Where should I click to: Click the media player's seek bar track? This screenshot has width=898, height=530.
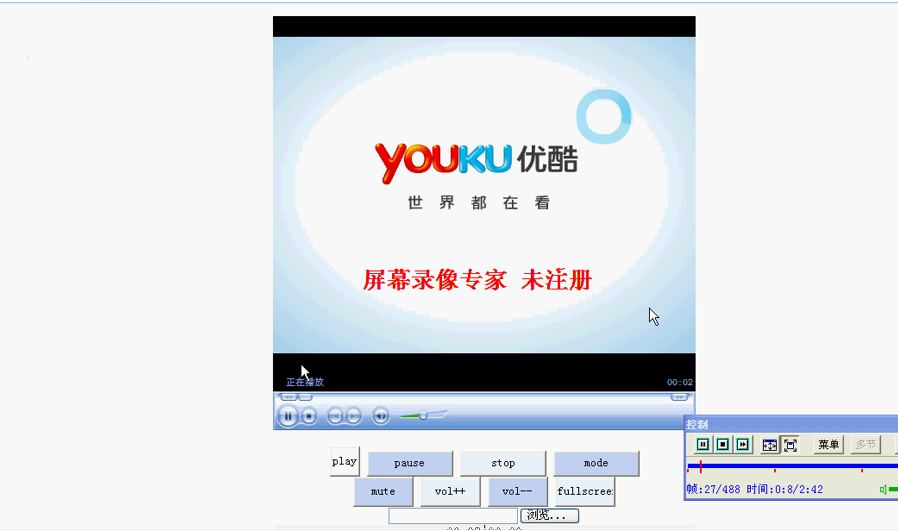(484, 396)
